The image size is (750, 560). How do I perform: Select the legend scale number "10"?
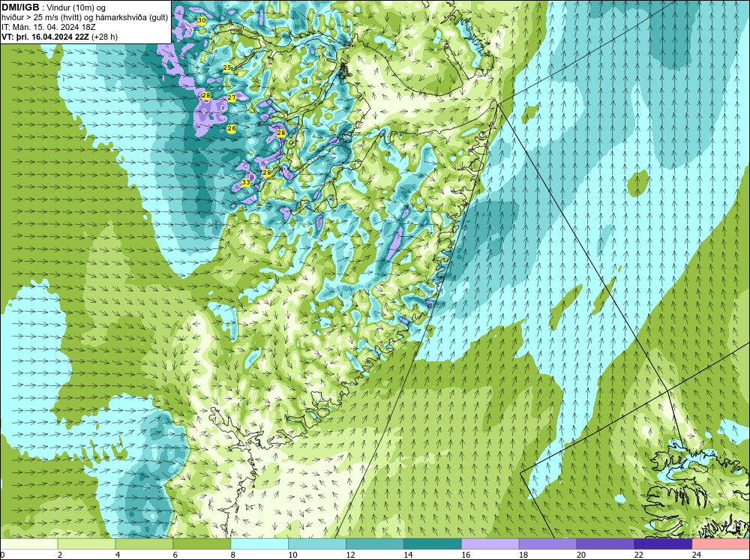point(292,555)
